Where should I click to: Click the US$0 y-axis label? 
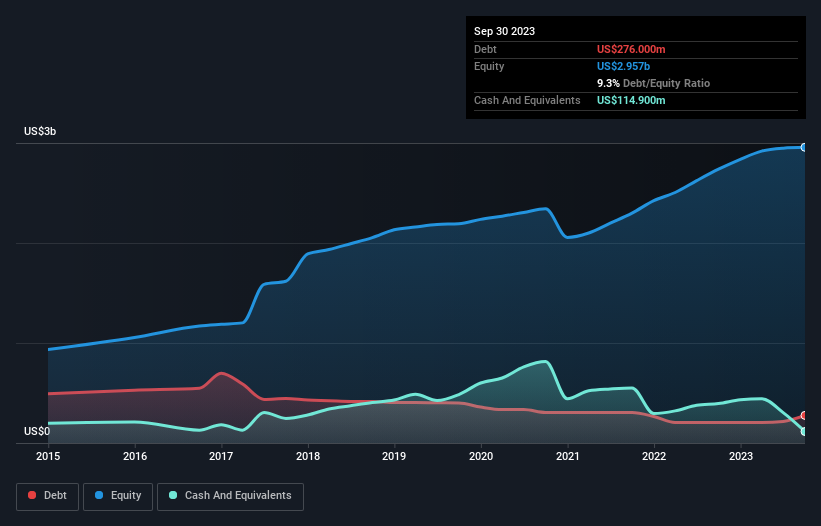37,431
